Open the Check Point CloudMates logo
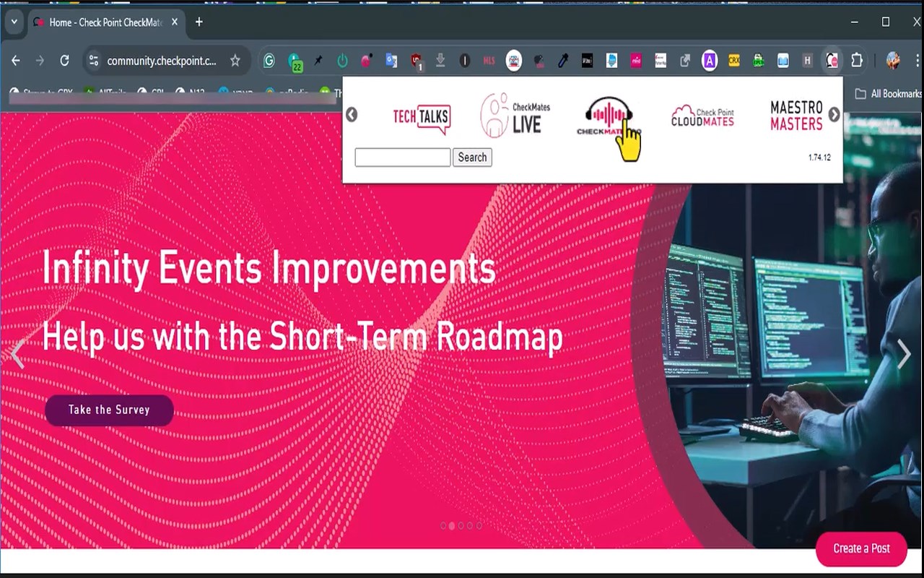The image size is (924, 578). coord(702,116)
